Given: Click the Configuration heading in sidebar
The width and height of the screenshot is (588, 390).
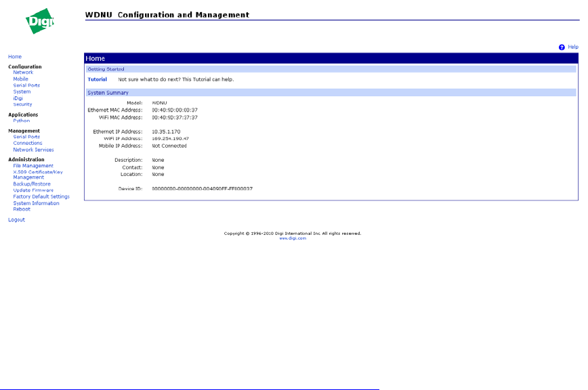Looking at the screenshot, I should point(25,66).
